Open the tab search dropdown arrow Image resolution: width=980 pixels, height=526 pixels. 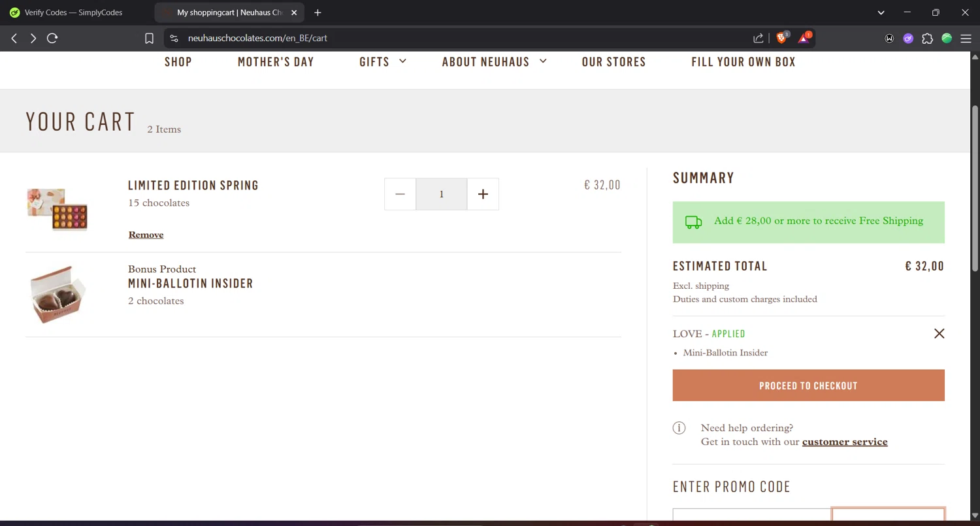tap(881, 12)
